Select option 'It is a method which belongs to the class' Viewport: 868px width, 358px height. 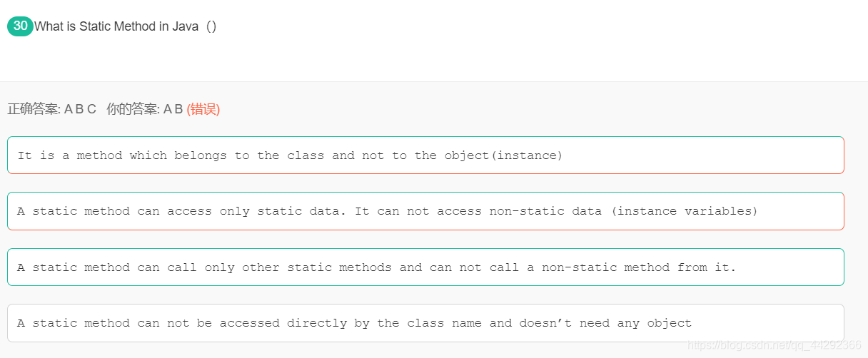pyautogui.click(x=425, y=155)
